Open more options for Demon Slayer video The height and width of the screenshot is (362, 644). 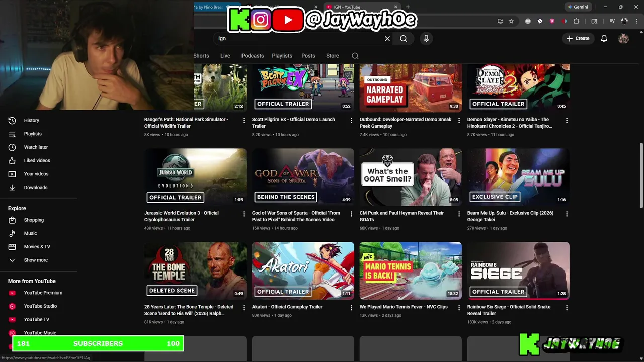[567, 121]
